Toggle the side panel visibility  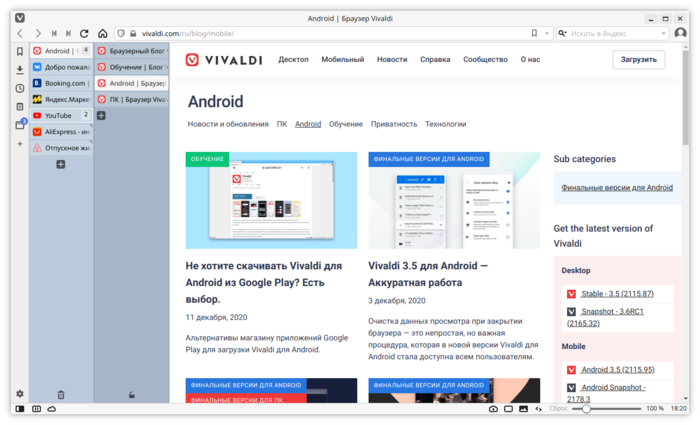[19, 409]
